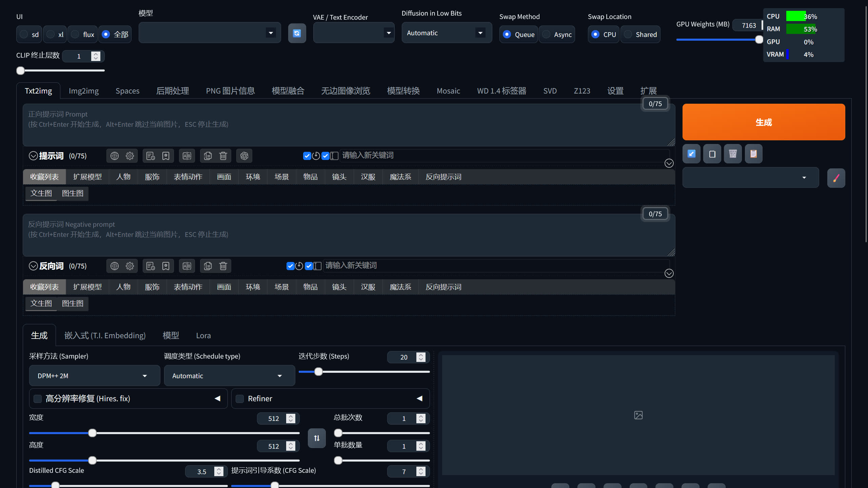Select 人物 category under the positive prompt

123,177
